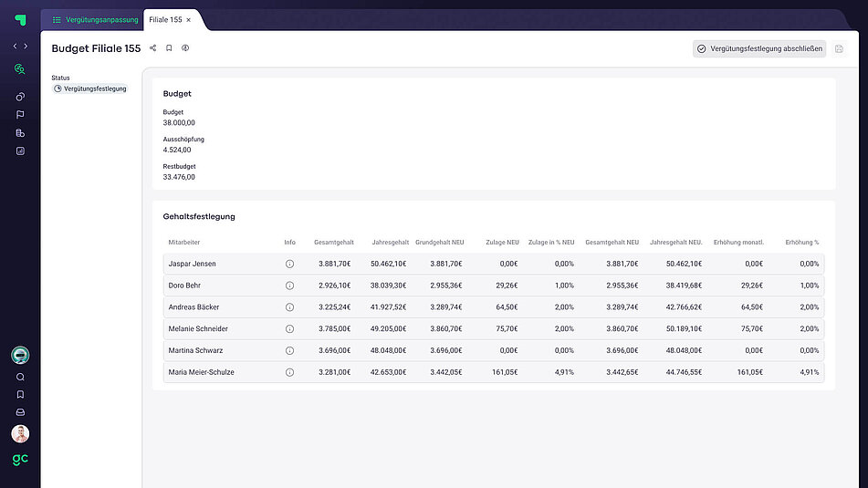Open the info icon for Jaspar Jensen
This screenshot has width=868, height=488.
click(289, 264)
